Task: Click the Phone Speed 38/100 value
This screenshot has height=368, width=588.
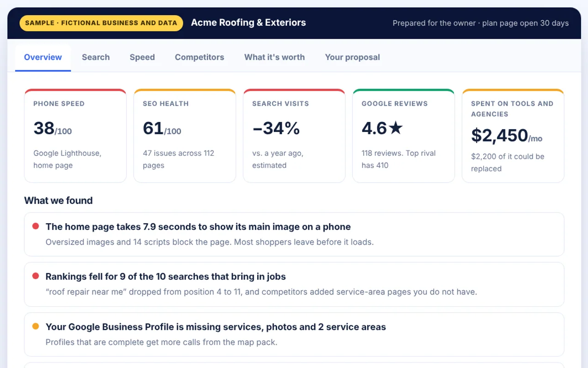Action: 52,128
